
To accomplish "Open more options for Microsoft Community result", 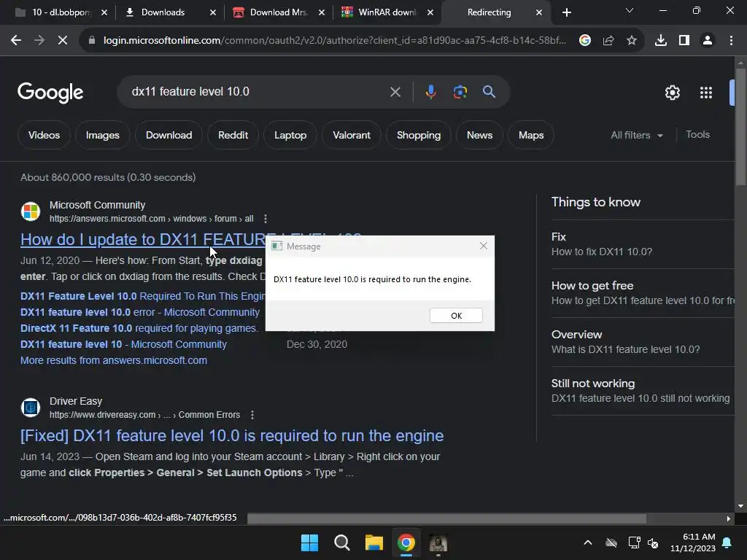I will pyautogui.click(x=266, y=219).
